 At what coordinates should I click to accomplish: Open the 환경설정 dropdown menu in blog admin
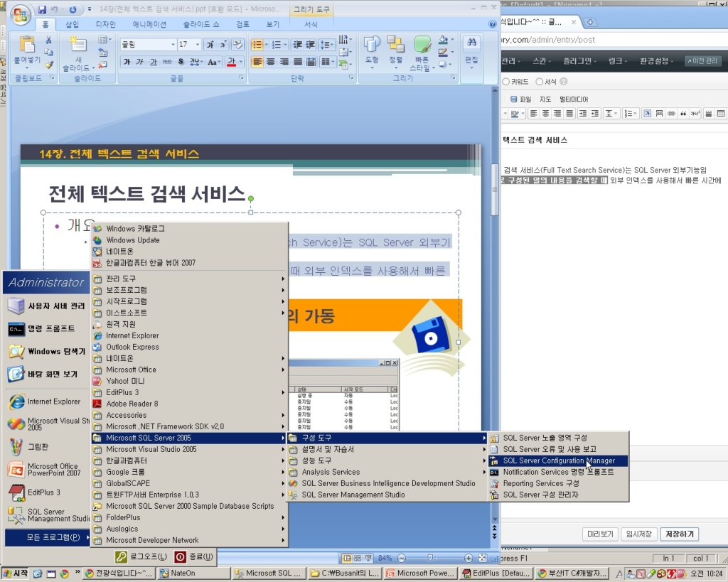pos(656,61)
